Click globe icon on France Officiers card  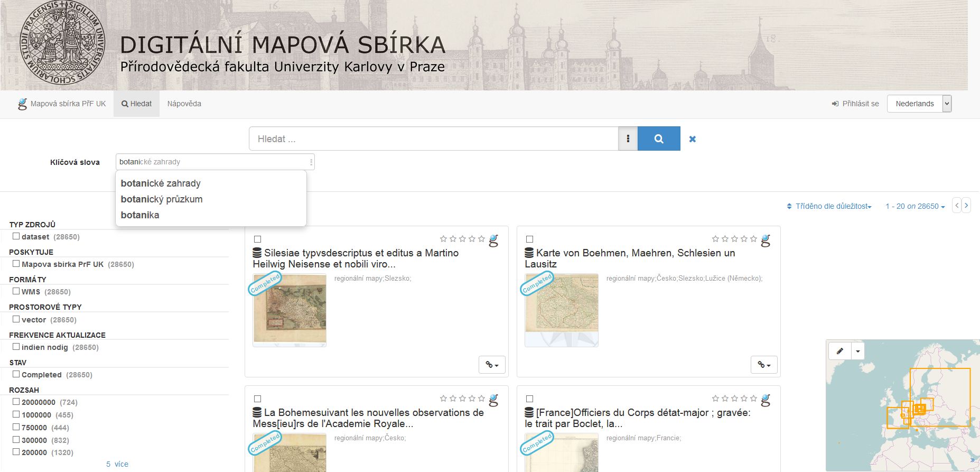766,400
